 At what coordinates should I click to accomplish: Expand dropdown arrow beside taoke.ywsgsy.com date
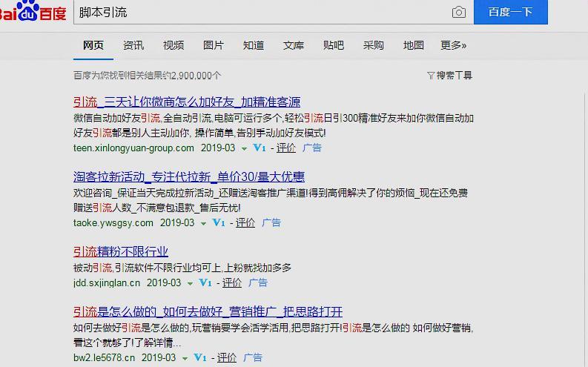coord(203,224)
